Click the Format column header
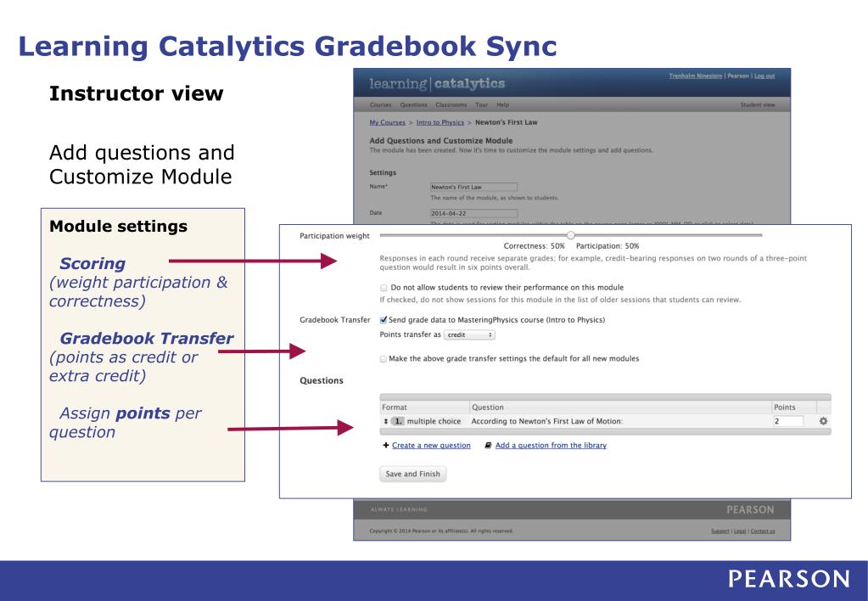This screenshot has height=601, width=868. coord(395,407)
